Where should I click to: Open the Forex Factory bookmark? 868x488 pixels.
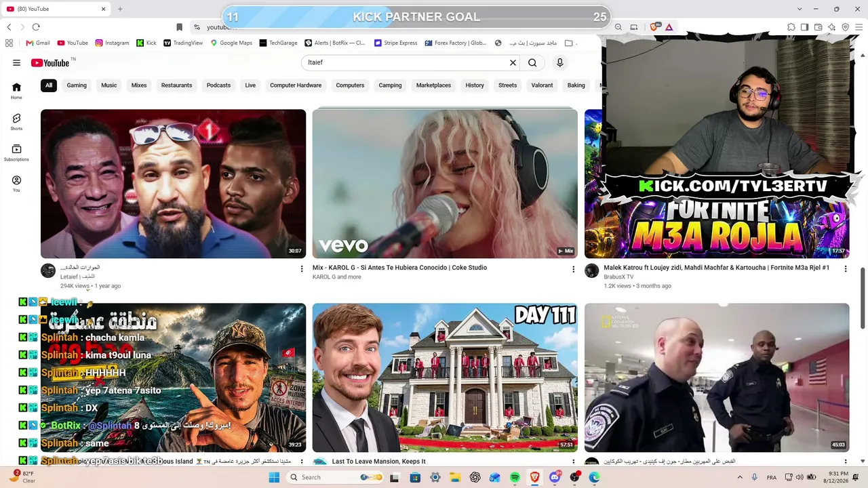456,43
